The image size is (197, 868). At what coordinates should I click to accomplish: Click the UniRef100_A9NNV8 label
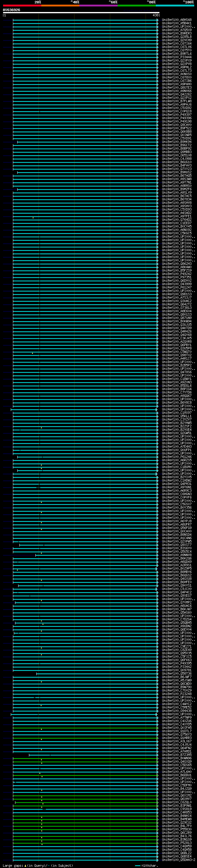177,555
